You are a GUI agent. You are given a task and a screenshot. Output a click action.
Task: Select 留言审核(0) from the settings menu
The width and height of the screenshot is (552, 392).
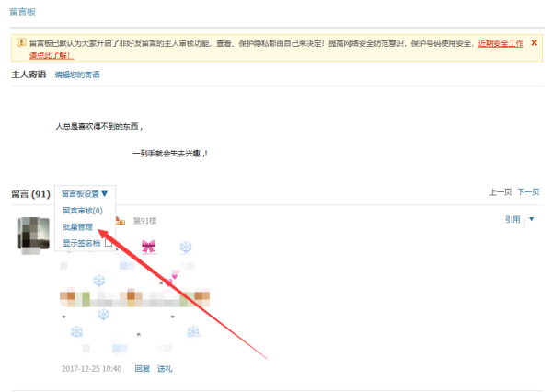pos(83,211)
